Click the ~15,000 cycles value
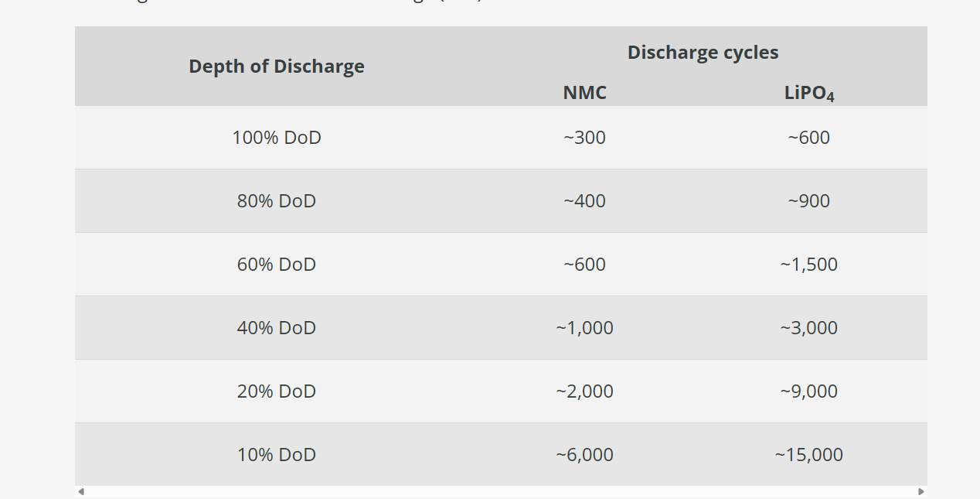Image resolution: width=980 pixels, height=499 pixels. coord(808,455)
